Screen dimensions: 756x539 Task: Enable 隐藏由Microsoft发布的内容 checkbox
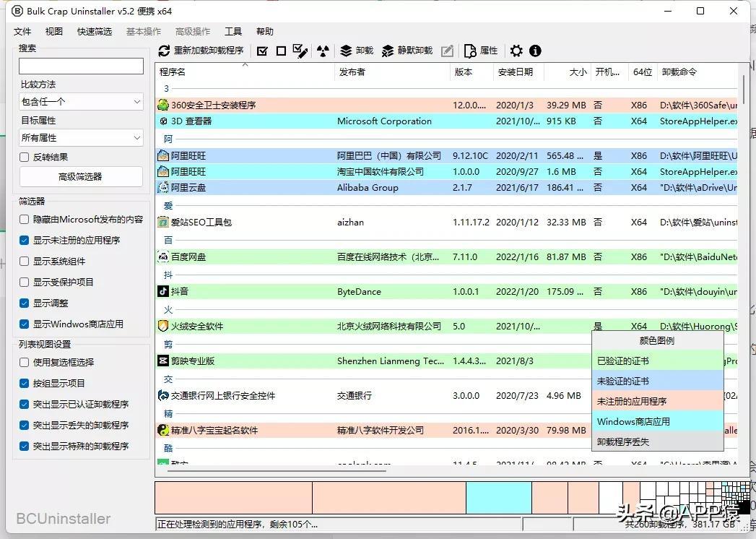[x=24, y=219]
